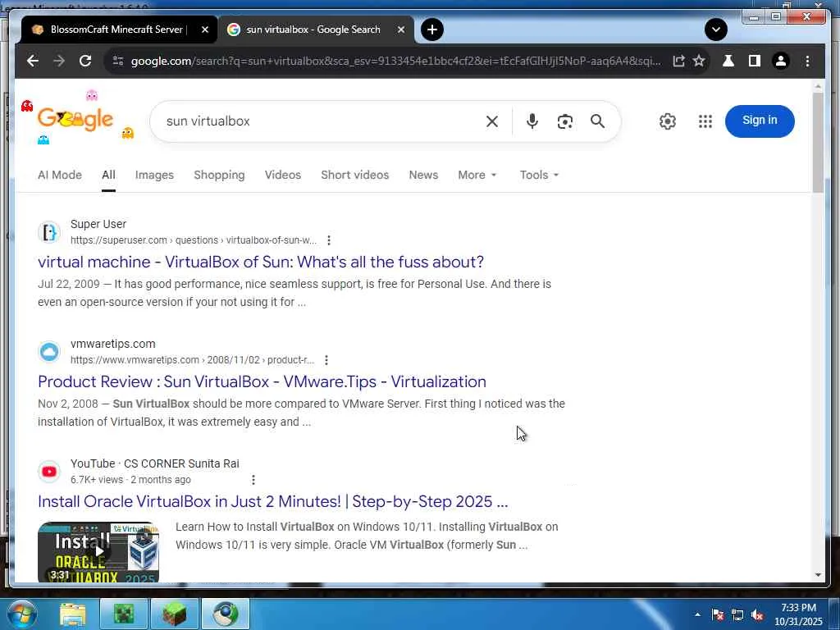Viewport: 840px width, 630px height.
Task: Click the page vertical scrollbar thumb
Action: point(818,143)
